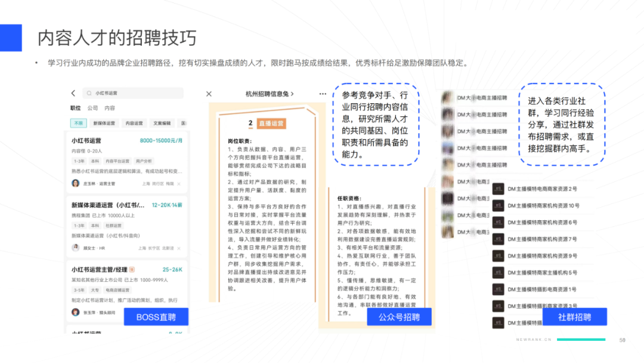Viewport: 644px width, 363px height.
Task: Select the 职位 tab
Action: (x=76, y=108)
